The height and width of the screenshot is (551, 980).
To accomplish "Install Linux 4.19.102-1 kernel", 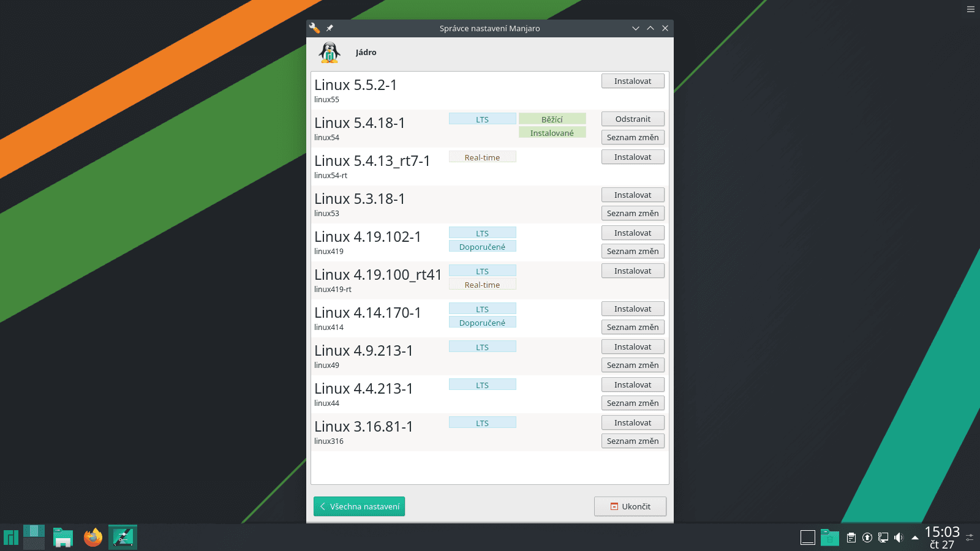I will pos(633,233).
